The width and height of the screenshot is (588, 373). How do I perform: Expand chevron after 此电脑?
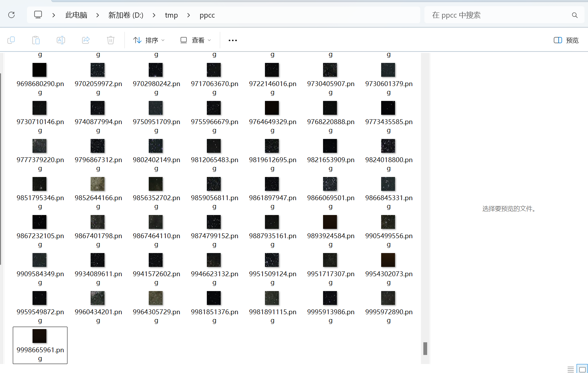pyautogui.click(x=98, y=15)
